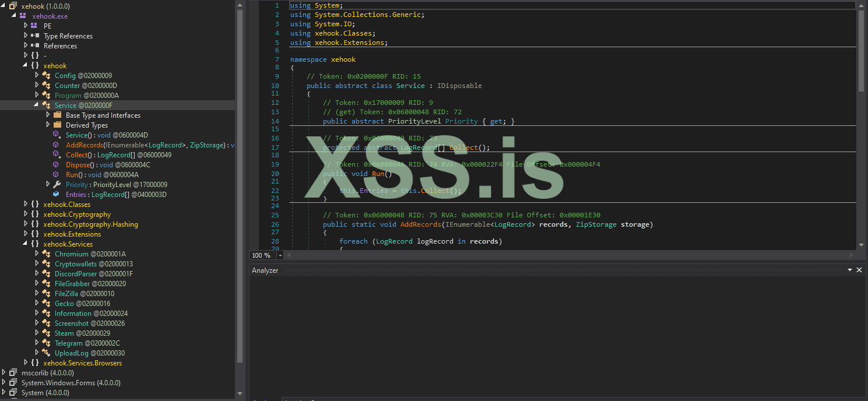Expand the xehook.Cryptography namespace node
Screen dimensions: 868x401
tap(26, 214)
